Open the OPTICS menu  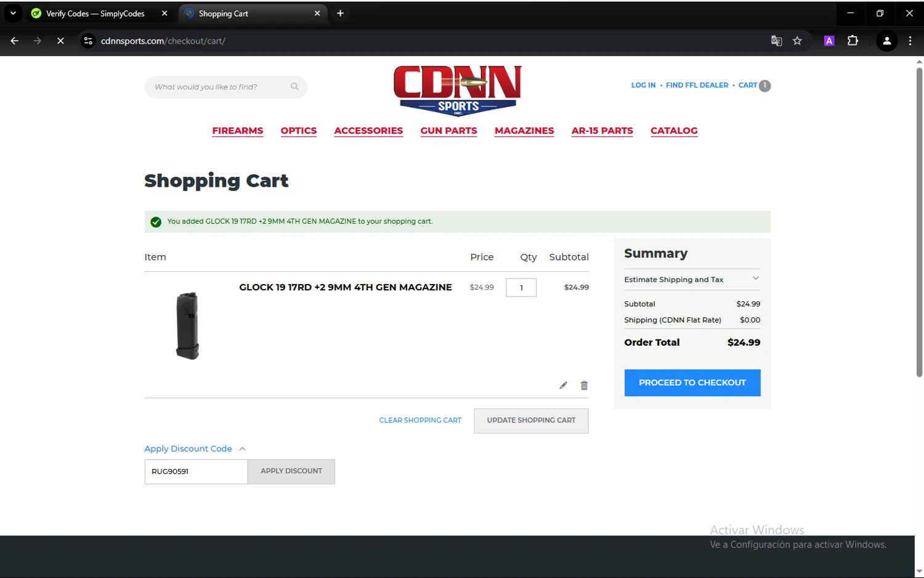[298, 131]
